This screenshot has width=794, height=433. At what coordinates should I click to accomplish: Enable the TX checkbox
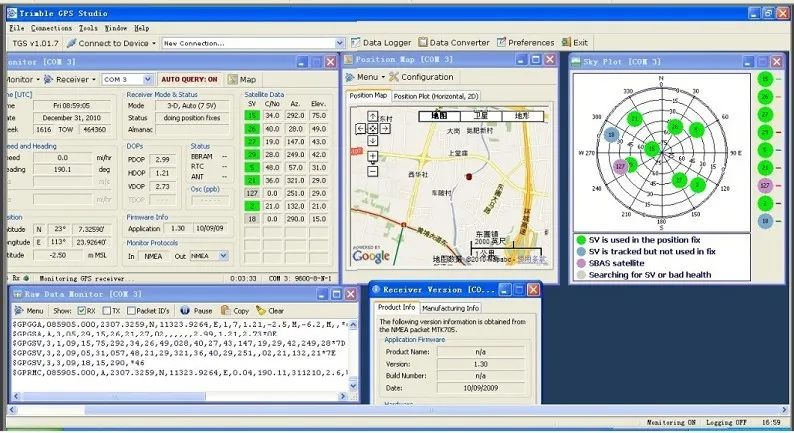pos(108,311)
